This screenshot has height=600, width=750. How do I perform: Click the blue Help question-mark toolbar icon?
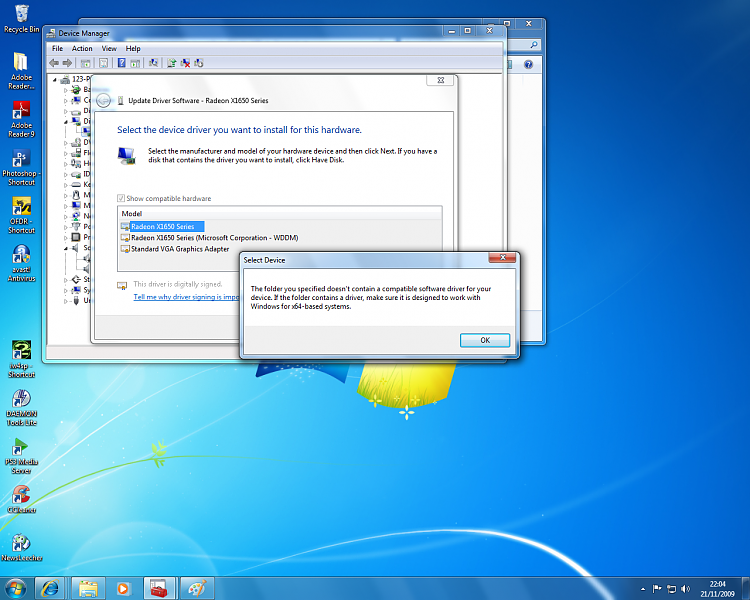click(x=121, y=63)
